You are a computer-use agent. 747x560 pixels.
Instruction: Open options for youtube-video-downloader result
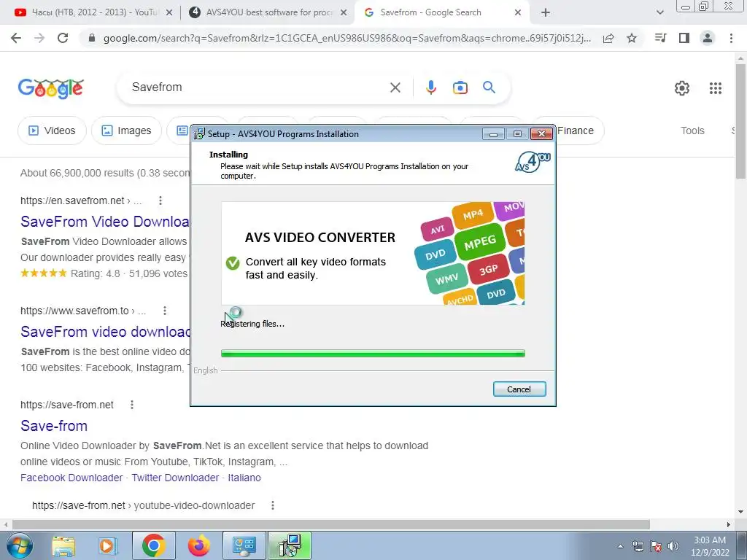point(273,505)
